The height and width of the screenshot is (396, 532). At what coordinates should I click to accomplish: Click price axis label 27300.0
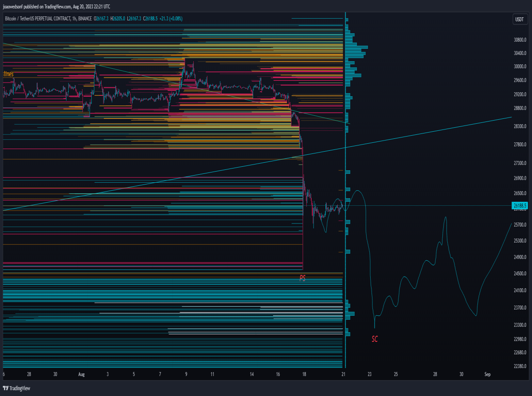[x=520, y=163]
